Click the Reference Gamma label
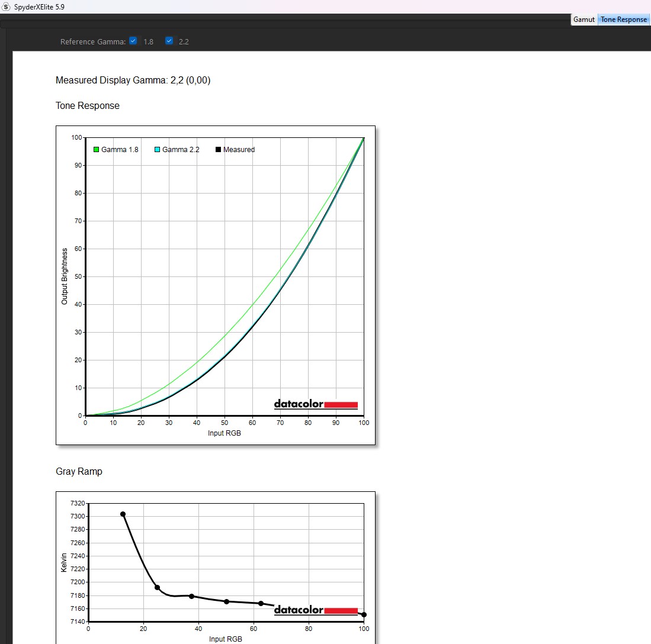 [x=93, y=42]
